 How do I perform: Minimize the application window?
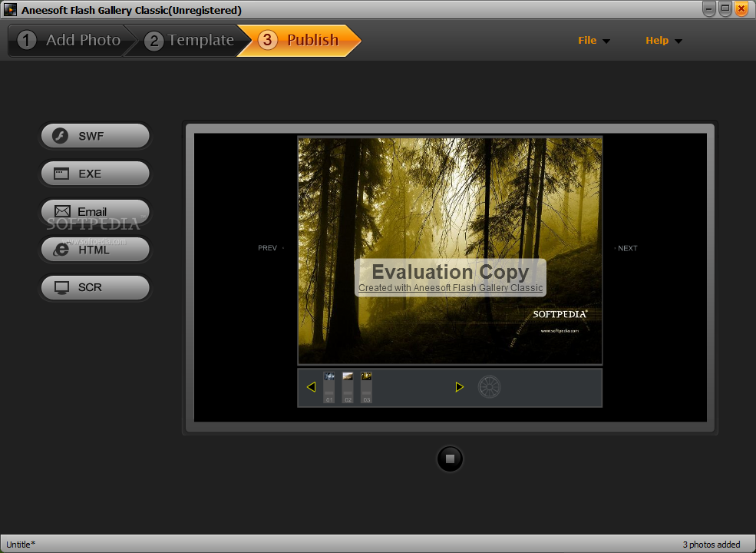pos(708,8)
